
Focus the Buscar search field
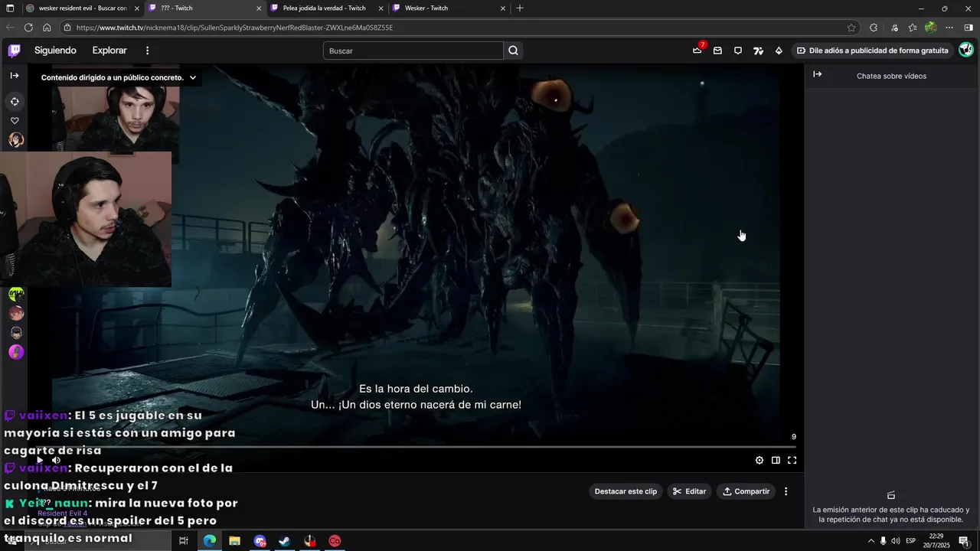(413, 51)
